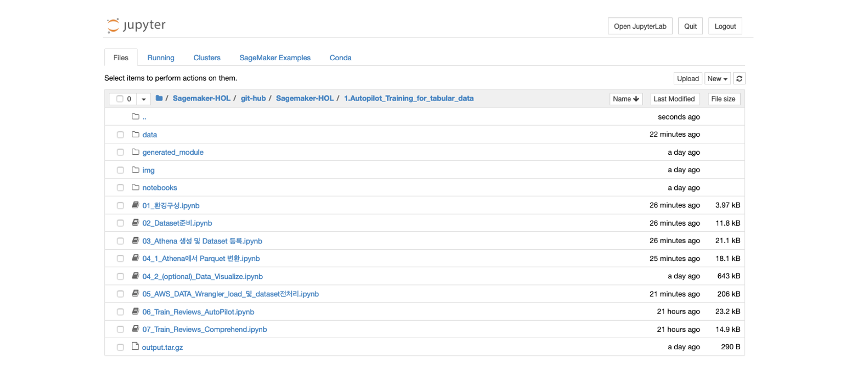Click the Upload button

point(688,79)
